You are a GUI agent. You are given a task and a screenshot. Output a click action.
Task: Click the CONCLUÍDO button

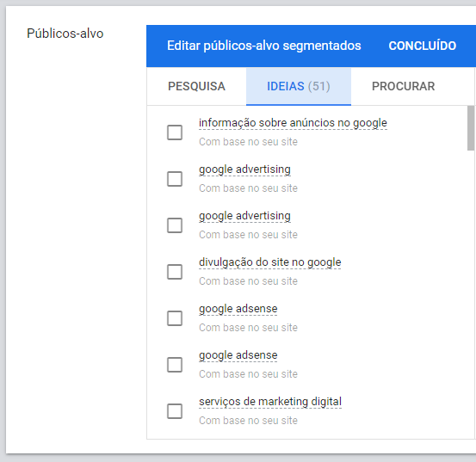coord(423,46)
